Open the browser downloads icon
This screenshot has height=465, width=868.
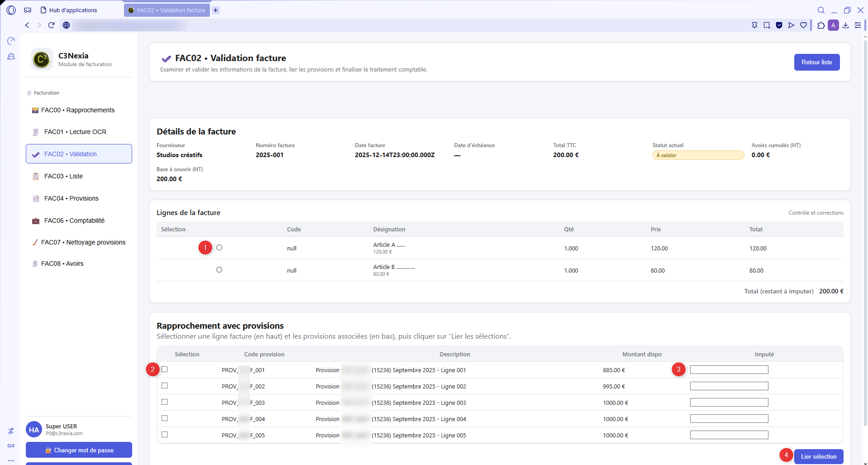845,25
